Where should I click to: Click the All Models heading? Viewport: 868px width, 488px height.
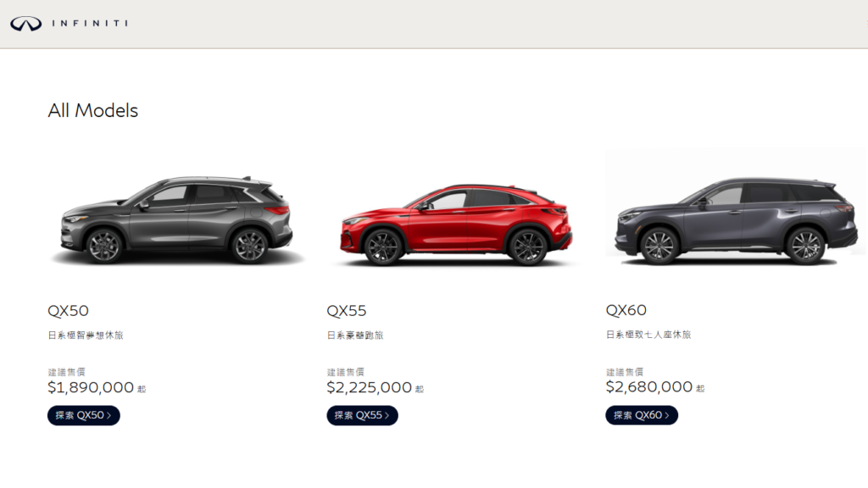(x=93, y=111)
